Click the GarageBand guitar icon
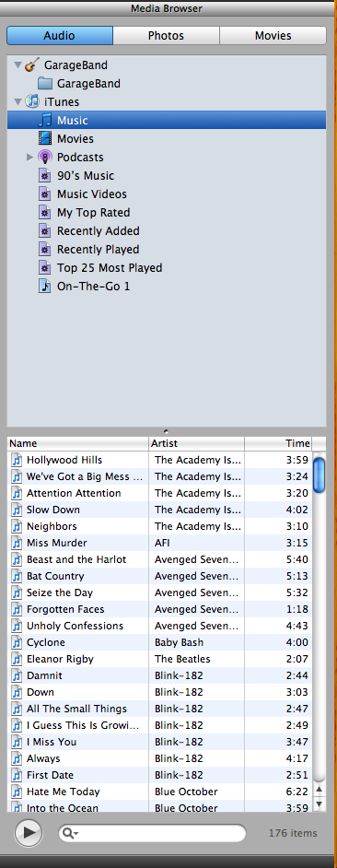This screenshot has height=868, width=337. click(32, 65)
